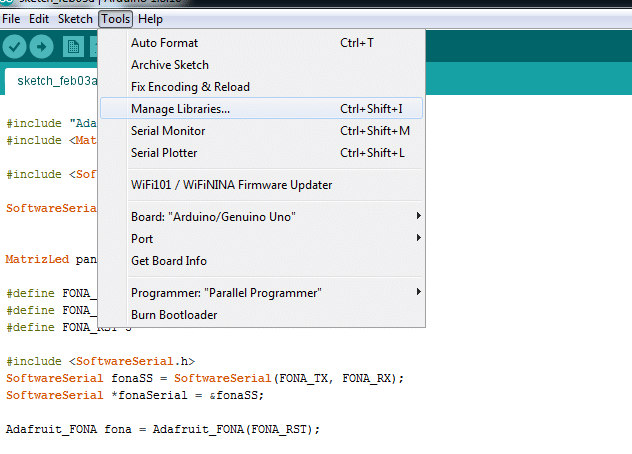Viewport: 632px width, 454px height.
Task: Close the open Tools menu
Action: pyautogui.click(x=116, y=19)
